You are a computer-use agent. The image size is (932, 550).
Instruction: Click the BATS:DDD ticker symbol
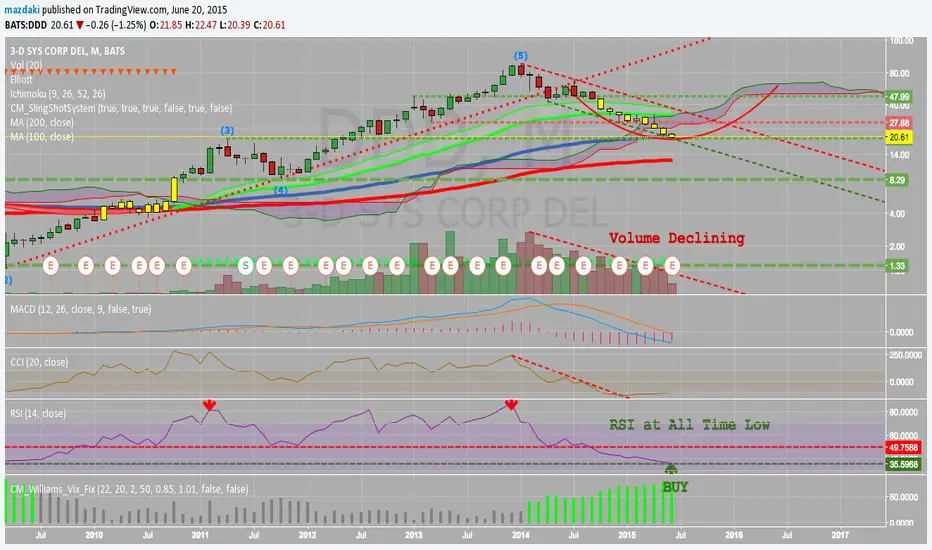(x=26, y=25)
